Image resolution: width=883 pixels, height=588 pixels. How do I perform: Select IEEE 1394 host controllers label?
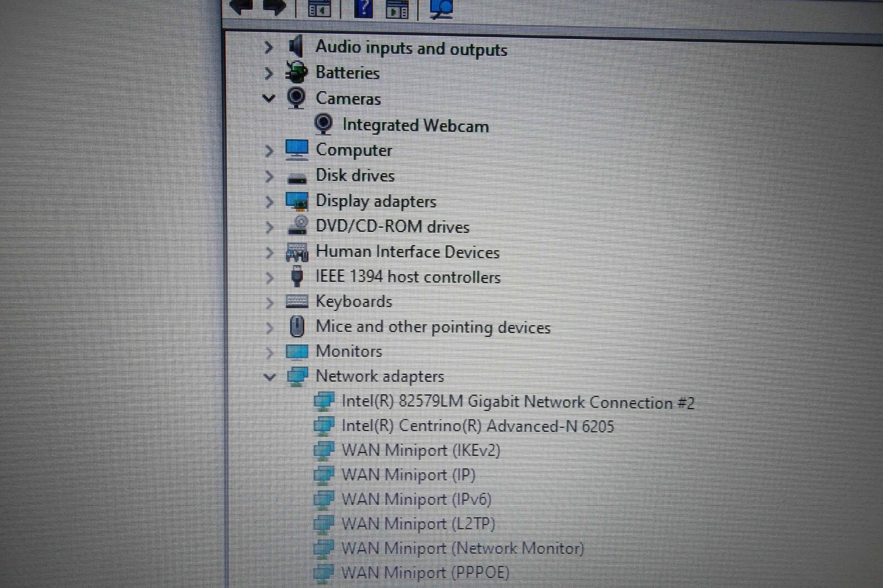point(408,276)
